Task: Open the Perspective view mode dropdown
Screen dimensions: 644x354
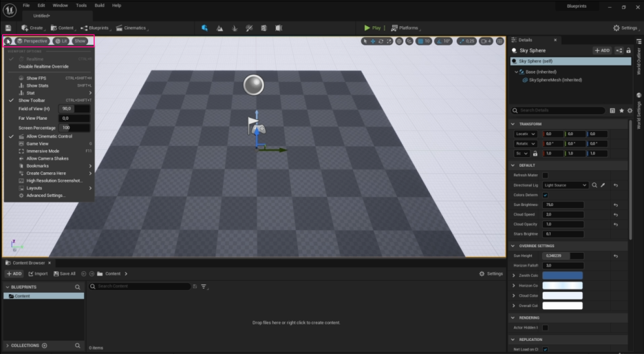Action: (32, 41)
